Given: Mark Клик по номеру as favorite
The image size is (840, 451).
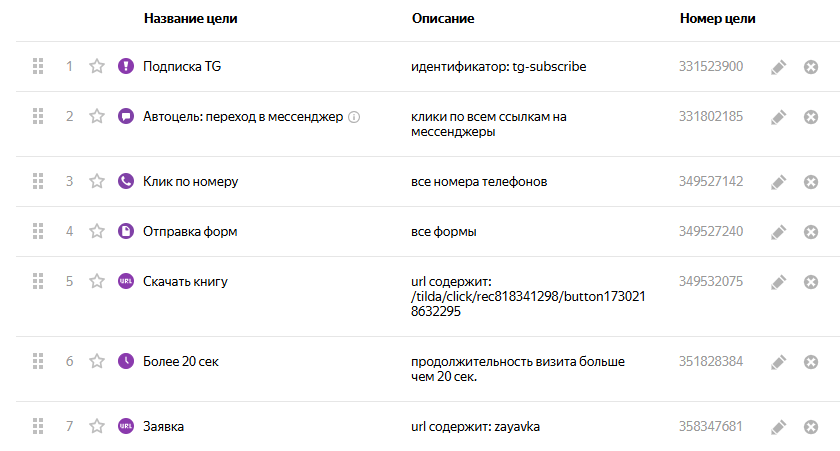Looking at the screenshot, I should pyautogui.click(x=97, y=182).
